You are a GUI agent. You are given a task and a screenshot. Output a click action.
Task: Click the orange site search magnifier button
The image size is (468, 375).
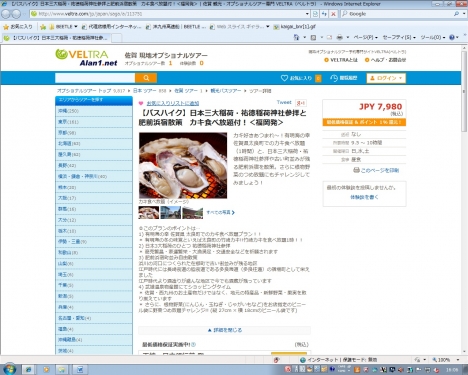[146, 78]
